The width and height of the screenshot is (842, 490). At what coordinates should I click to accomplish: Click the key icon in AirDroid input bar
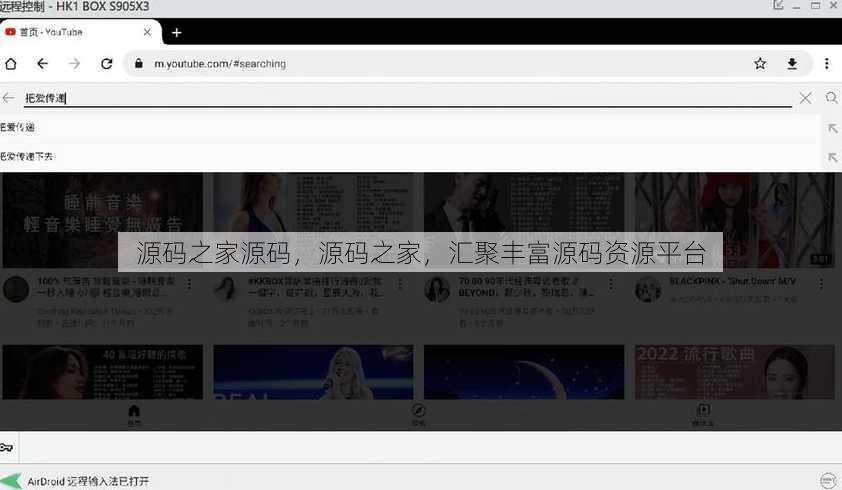6,448
